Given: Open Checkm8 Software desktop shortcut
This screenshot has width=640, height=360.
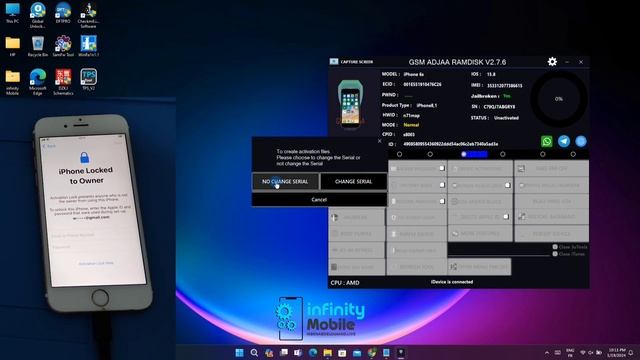Looking at the screenshot, I should pyautogui.click(x=88, y=15).
